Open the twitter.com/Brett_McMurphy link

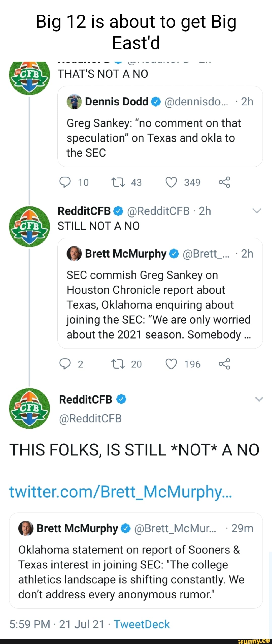(x=120, y=492)
